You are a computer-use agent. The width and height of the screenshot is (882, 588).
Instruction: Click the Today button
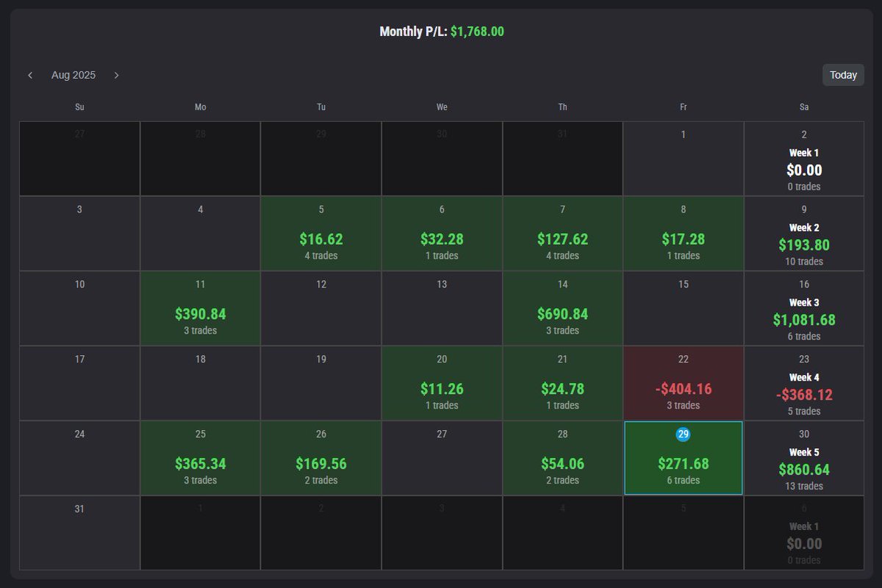click(x=842, y=74)
